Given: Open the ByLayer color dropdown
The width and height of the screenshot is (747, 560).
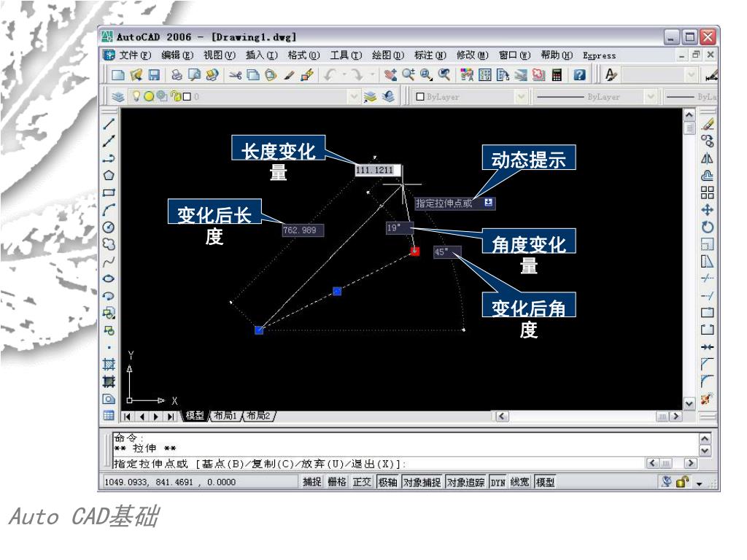Looking at the screenshot, I should pyautogui.click(x=521, y=97).
